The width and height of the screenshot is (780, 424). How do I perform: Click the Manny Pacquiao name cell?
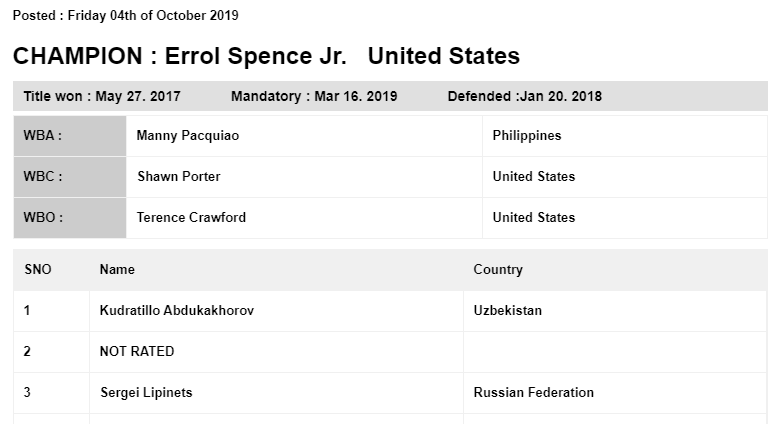coord(304,136)
